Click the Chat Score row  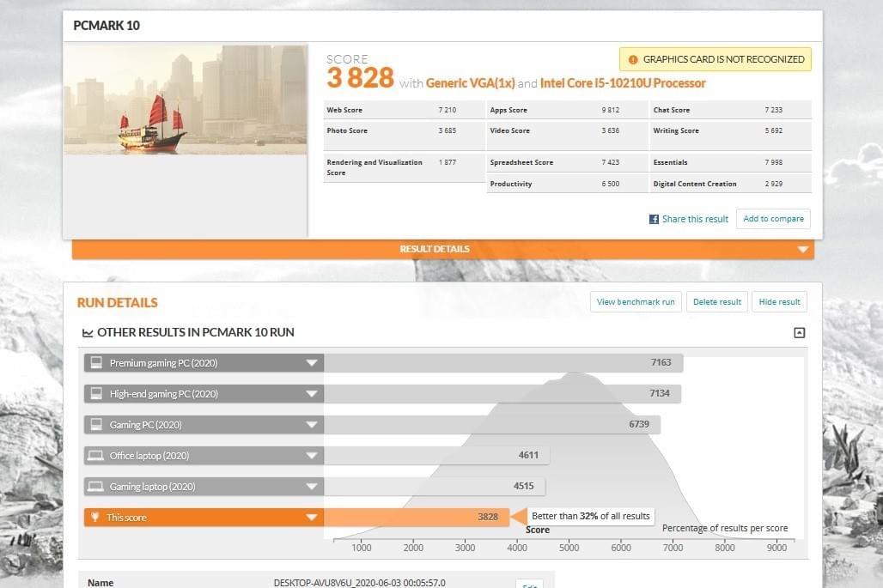[730, 110]
